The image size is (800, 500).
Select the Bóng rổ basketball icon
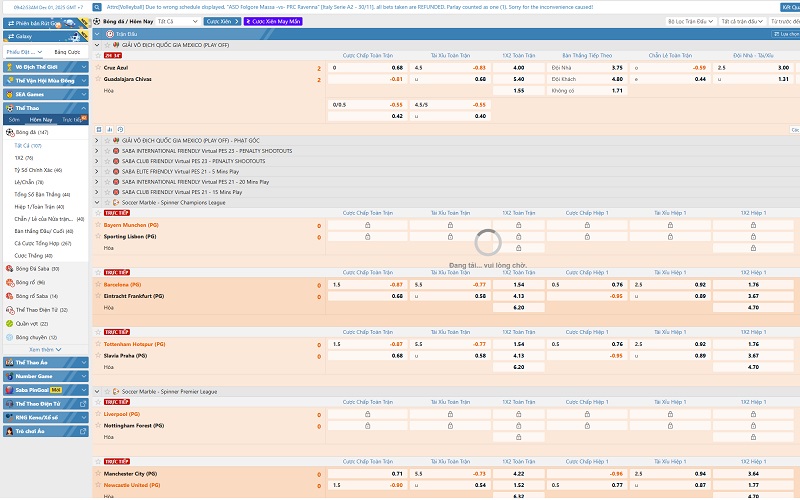click(10, 283)
